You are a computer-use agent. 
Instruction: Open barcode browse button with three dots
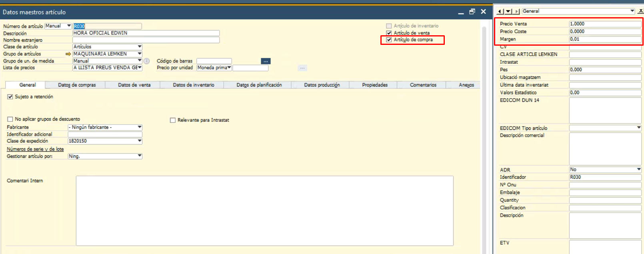coord(266,61)
